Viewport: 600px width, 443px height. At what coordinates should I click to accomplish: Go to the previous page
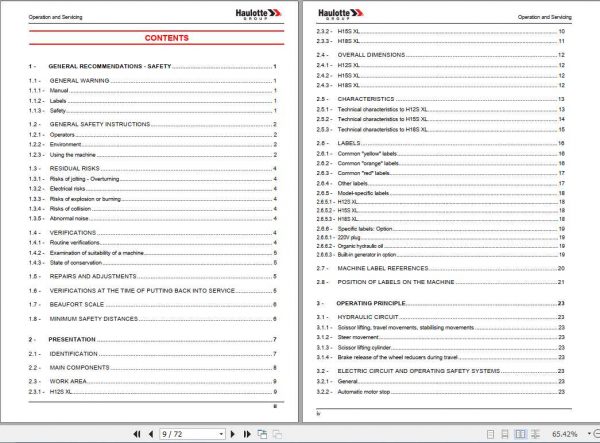(x=151, y=434)
